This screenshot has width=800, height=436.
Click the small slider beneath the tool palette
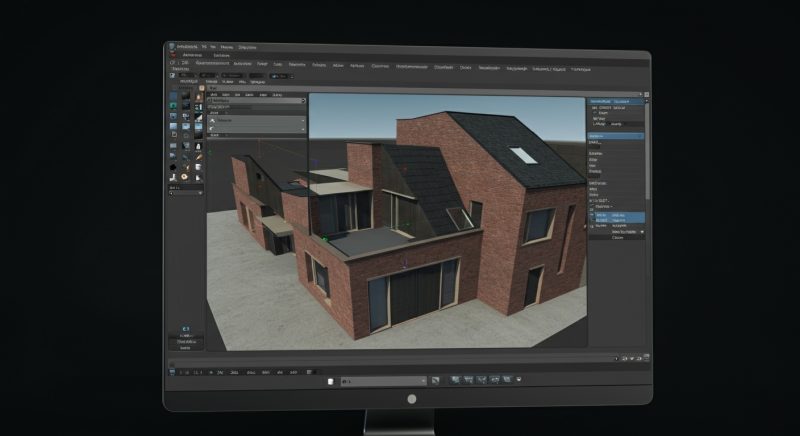pyautogui.click(x=186, y=193)
